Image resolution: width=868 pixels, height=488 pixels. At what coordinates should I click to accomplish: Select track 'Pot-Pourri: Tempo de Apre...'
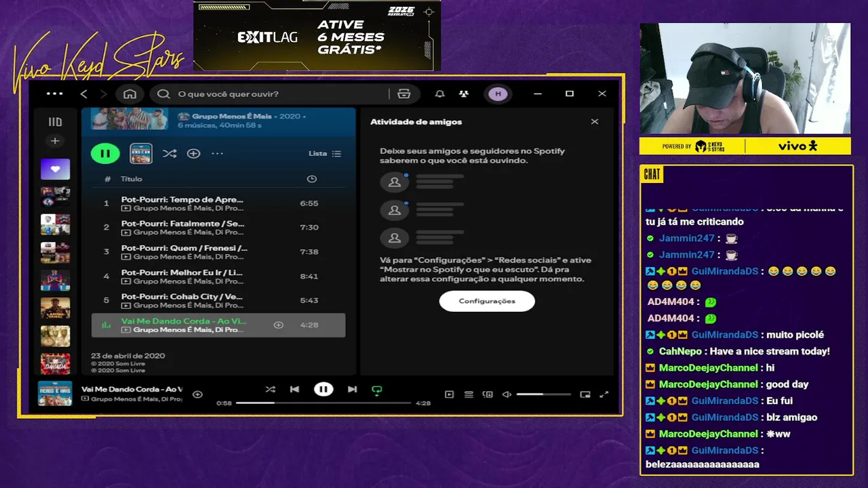pyautogui.click(x=218, y=203)
